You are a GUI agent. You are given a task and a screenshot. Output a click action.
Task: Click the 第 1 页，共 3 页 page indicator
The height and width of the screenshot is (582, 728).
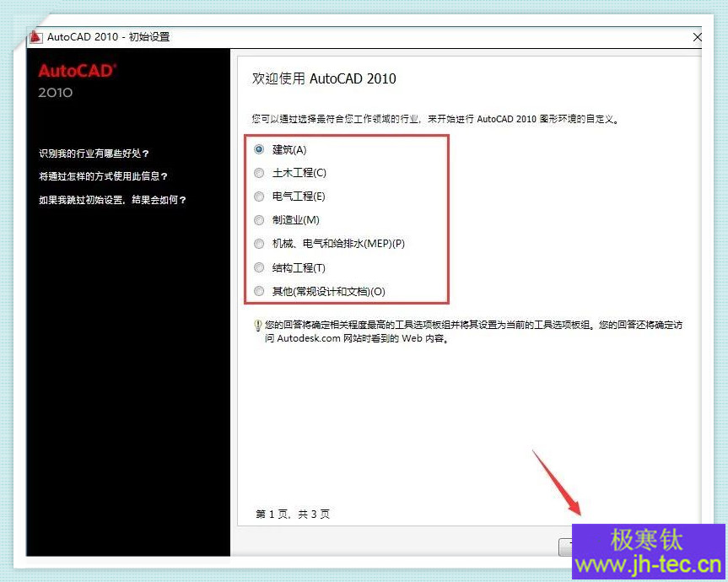click(293, 514)
